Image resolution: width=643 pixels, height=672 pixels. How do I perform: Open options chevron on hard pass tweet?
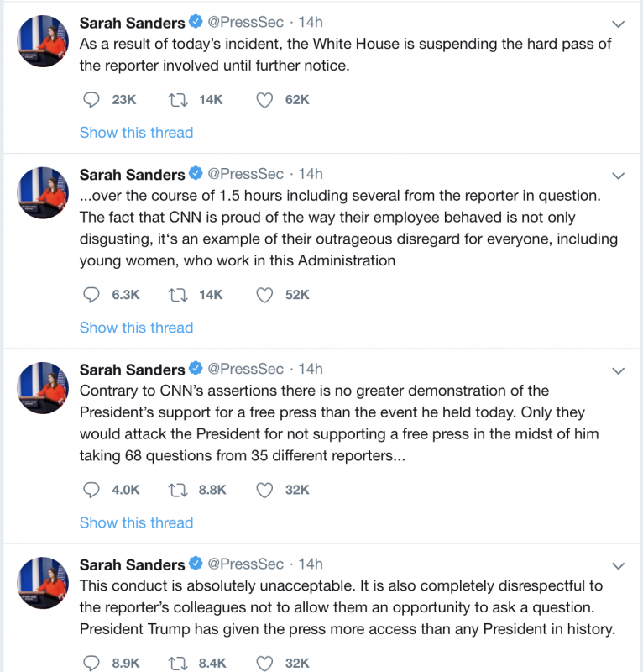click(618, 24)
